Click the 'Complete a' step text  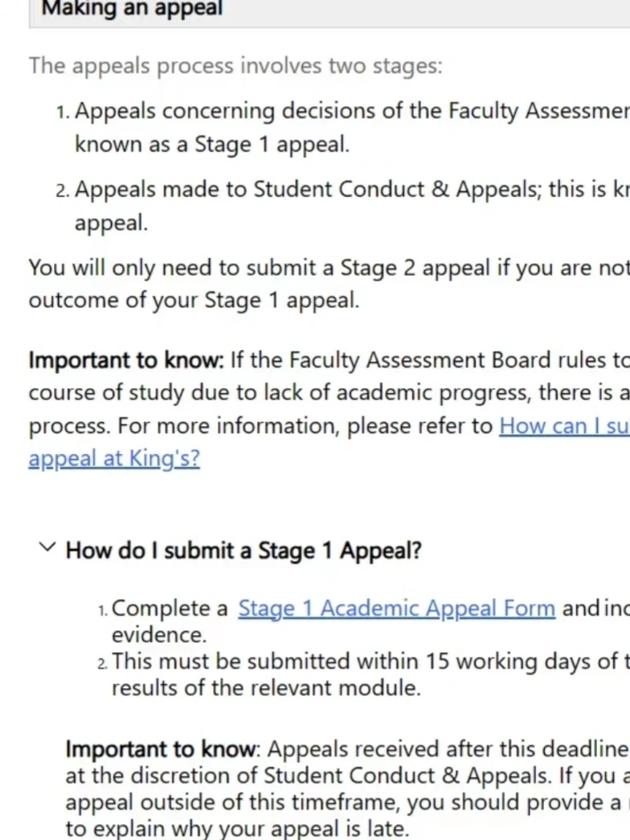click(170, 608)
